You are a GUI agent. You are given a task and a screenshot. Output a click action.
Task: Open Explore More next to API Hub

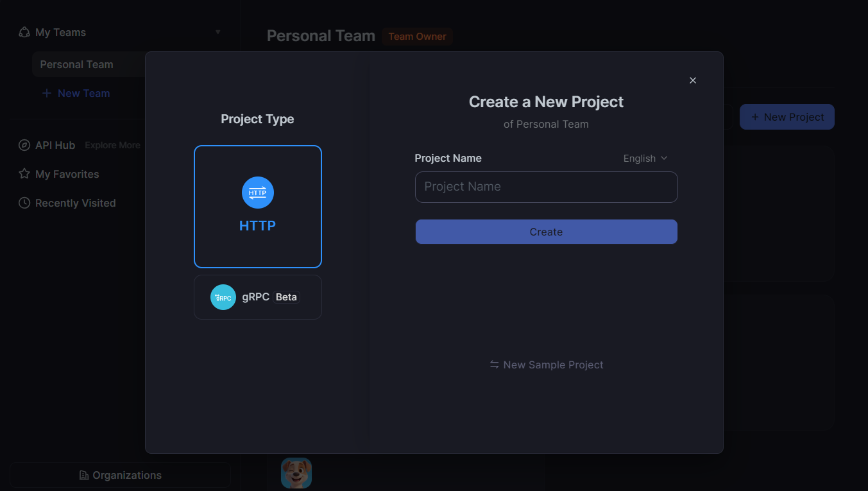click(112, 145)
